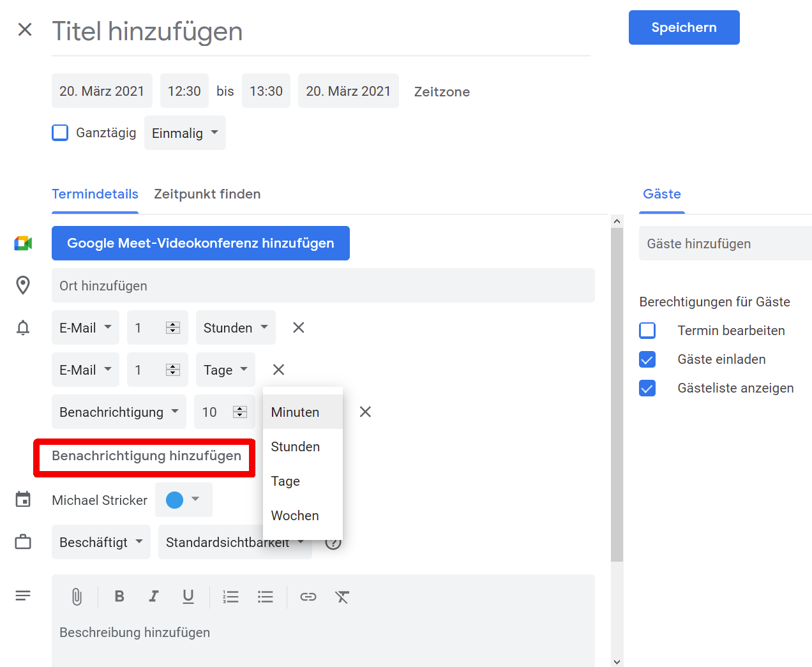Screen dimensions: 812x667
Task: Pick the blue event color circle
Action: click(x=174, y=500)
